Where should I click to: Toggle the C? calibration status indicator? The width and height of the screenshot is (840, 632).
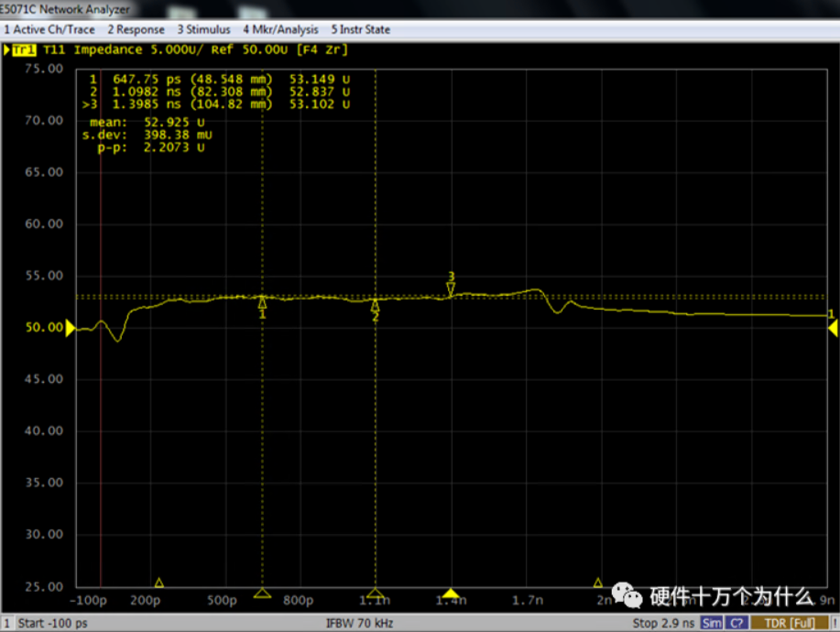click(736, 623)
